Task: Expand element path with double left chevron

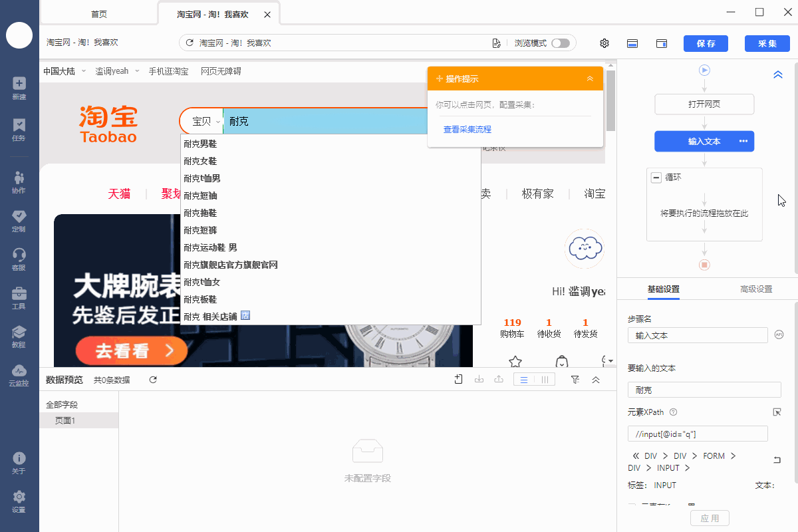Action: (x=636, y=456)
